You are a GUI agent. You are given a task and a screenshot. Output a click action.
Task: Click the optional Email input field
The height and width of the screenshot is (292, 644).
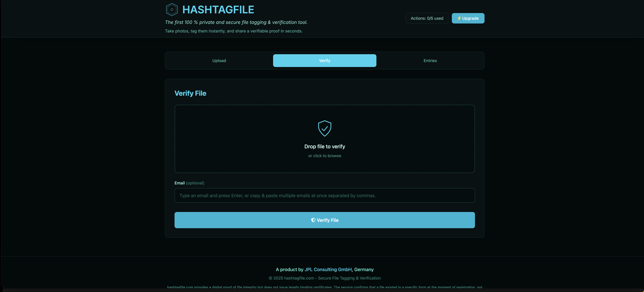324,195
